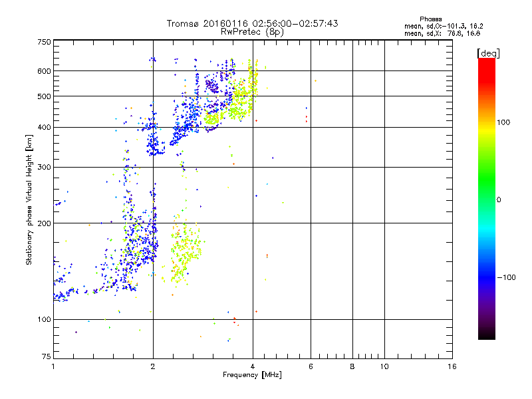This screenshot has height=399, width=532.
Task: Click the black bottom of the colorbar
Action: coord(487,334)
